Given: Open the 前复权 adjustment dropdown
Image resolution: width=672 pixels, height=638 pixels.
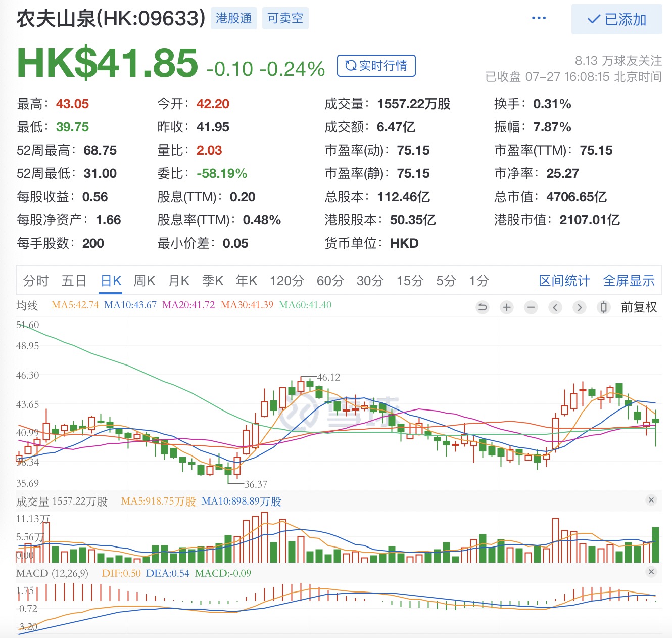Looking at the screenshot, I should [x=639, y=307].
